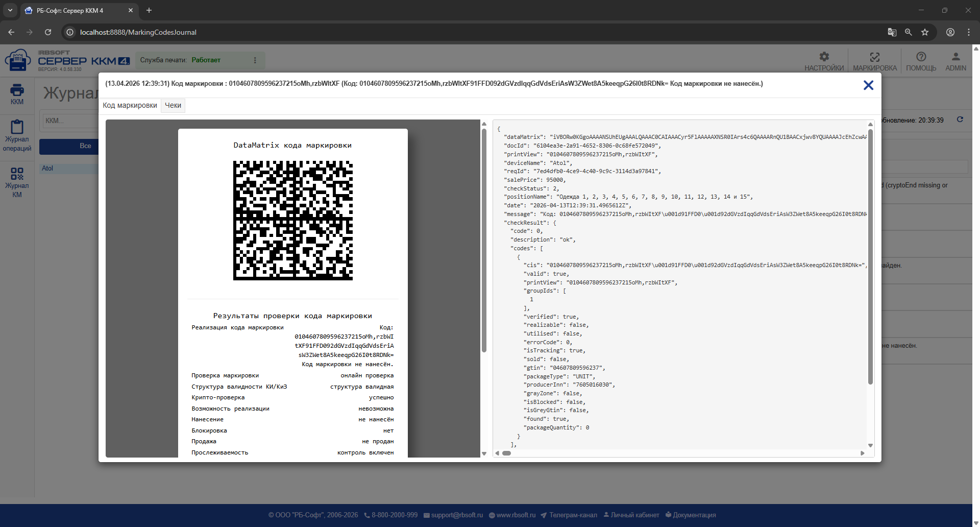Open the Документация link
Viewport: 980px width, 527px height.
691,515
